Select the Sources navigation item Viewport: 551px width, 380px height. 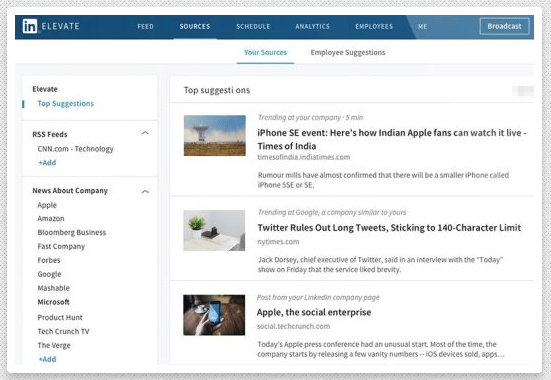(x=195, y=26)
